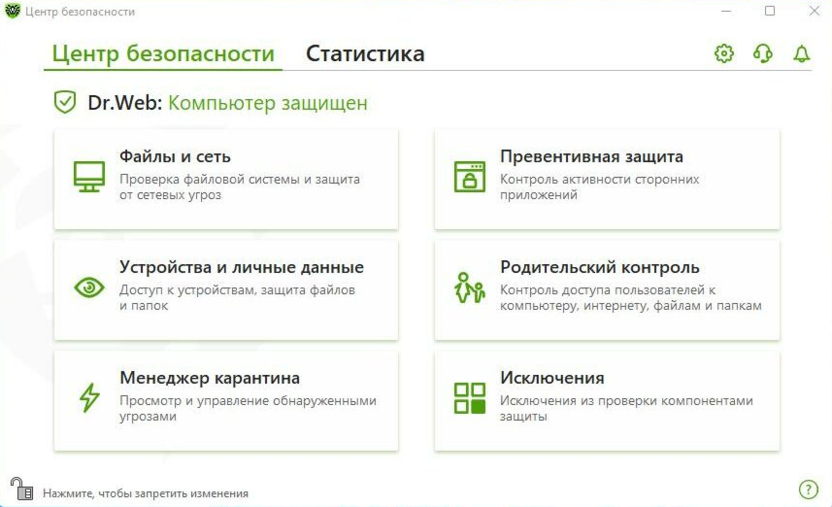The width and height of the screenshot is (832, 507).
Task: Open the notifications bell icon
Action: pyautogui.click(x=802, y=54)
